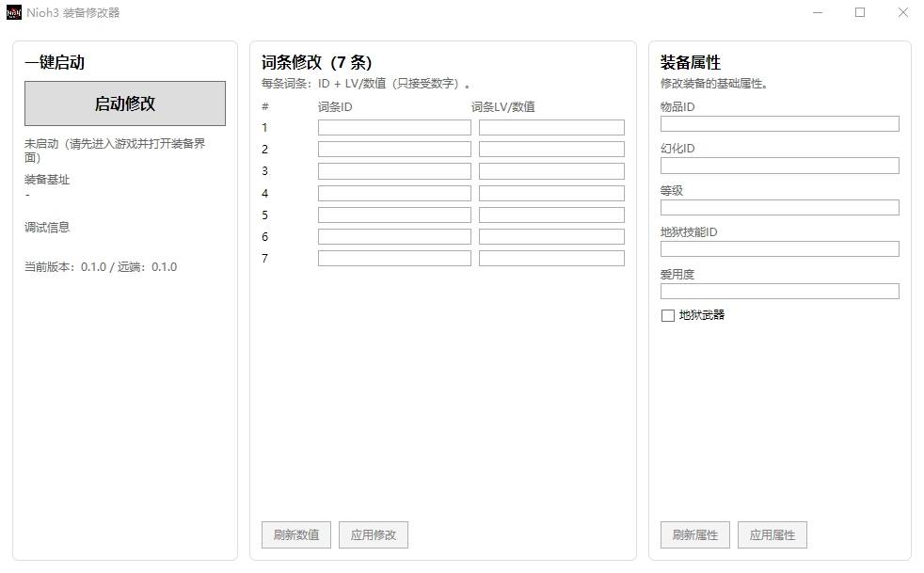Image resolution: width=924 pixels, height=573 pixels.
Task: Enable the 地狱武器 checkbox
Action: pyautogui.click(x=668, y=316)
